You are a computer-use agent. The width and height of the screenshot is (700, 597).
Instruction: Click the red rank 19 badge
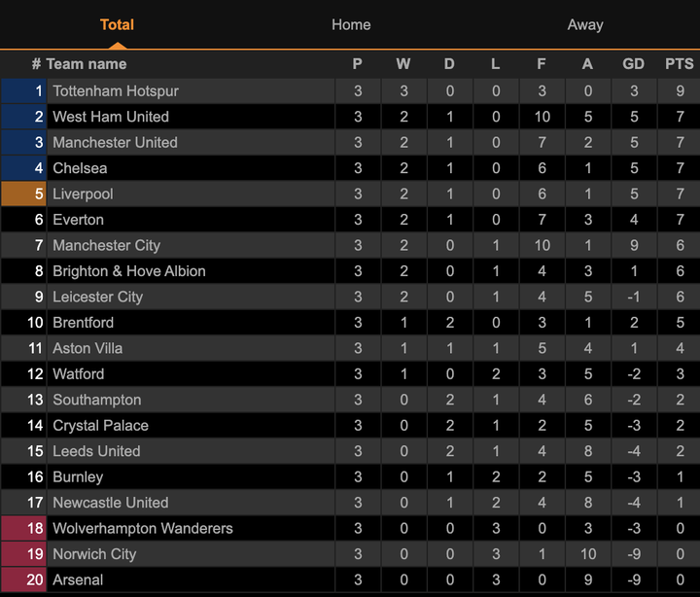click(24, 554)
